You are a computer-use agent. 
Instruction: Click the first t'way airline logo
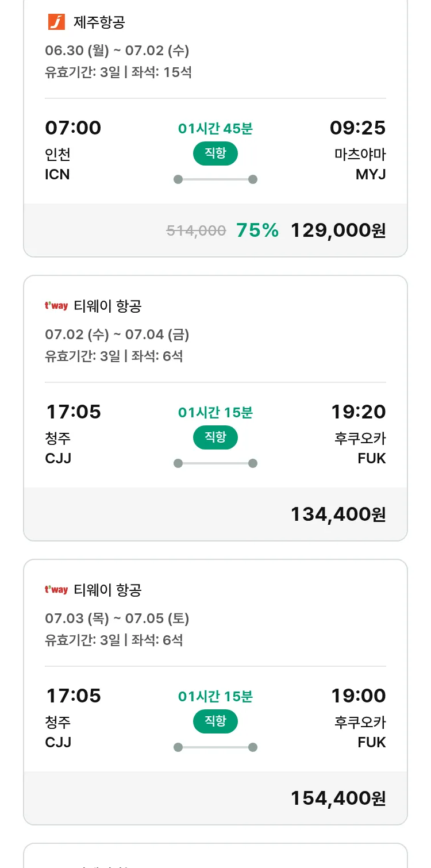[56, 306]
